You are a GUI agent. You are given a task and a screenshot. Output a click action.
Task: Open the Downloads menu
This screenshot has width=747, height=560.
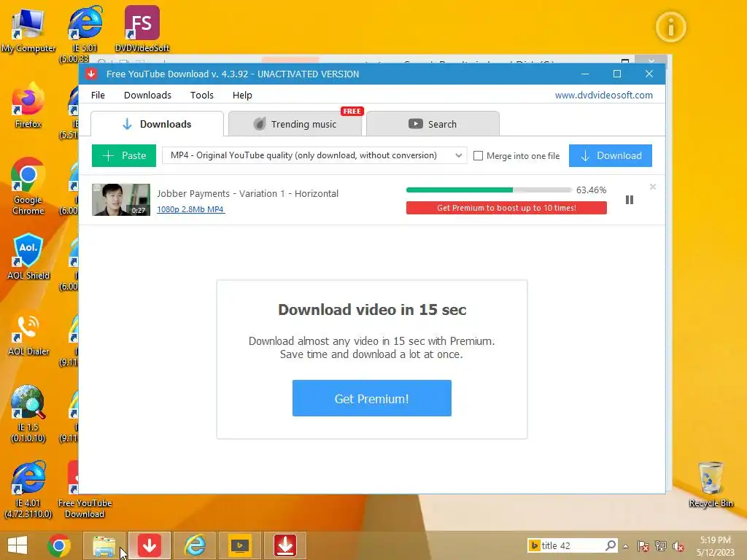point(147,96)
